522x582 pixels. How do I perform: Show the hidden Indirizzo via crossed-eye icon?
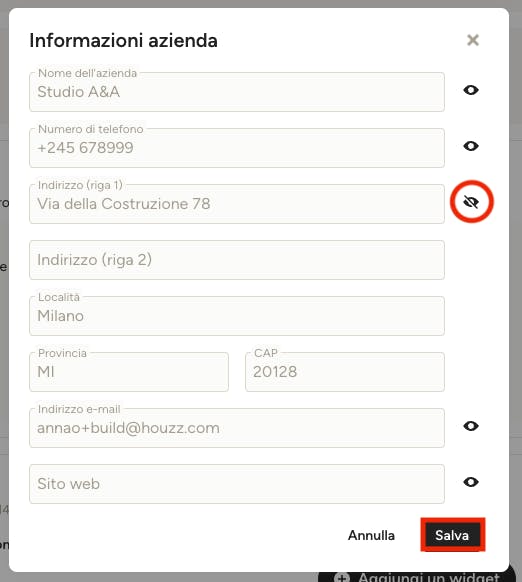pyautogui.click(x=471, y=202)
